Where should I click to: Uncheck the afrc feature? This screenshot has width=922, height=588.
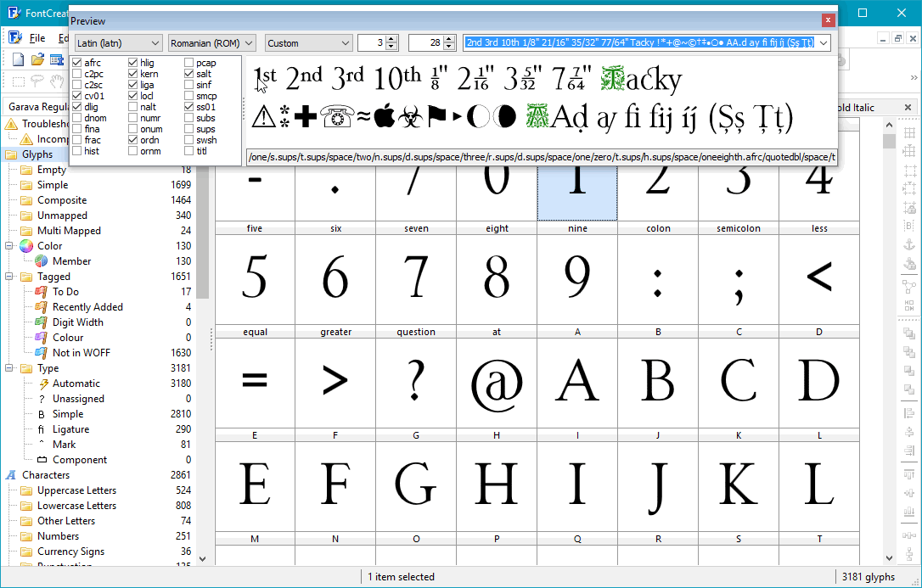click(x=77, y=63)
